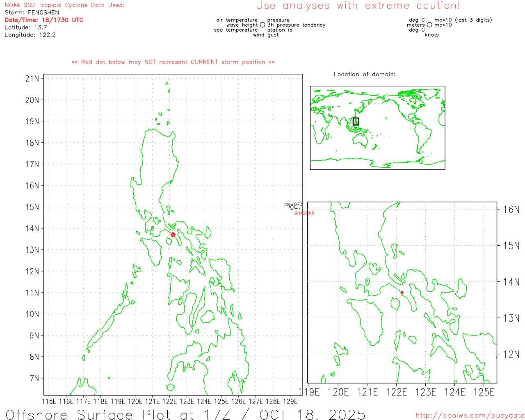Image resolution: width=525 pixels, height=420 pixels.
Task: Click the black domain rectangle on world map
Action: tap(356, 121)
